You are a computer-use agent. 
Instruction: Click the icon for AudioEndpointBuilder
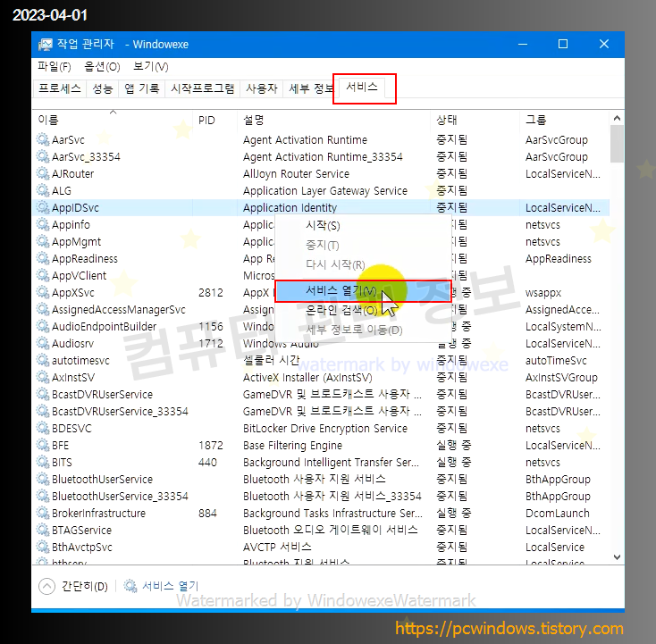pyautogui.click(x=43, y=326)
